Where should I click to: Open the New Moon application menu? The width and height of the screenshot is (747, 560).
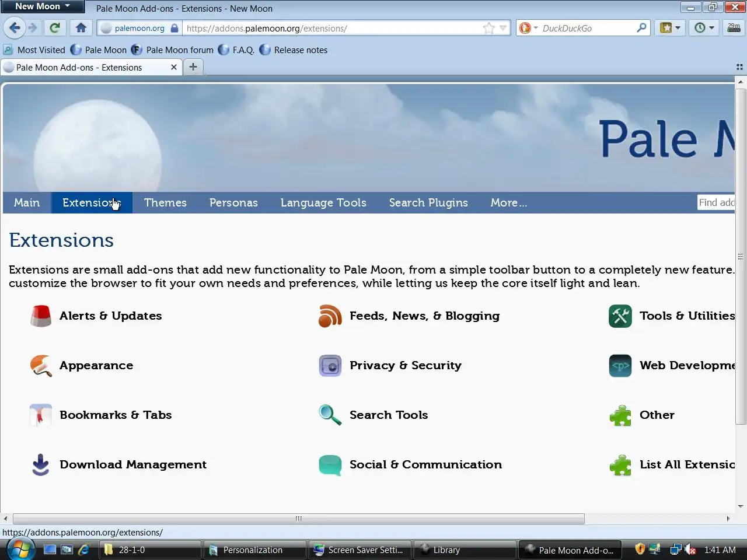pos(43,6)
